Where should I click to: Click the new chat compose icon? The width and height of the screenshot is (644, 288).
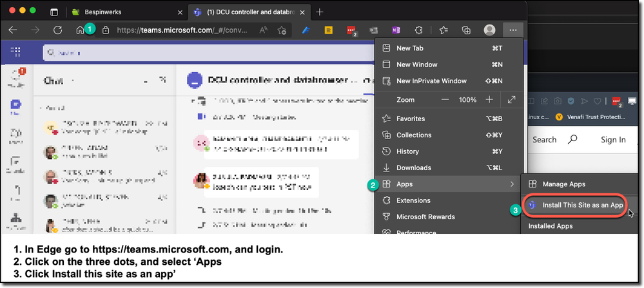[x=162, y=81]
